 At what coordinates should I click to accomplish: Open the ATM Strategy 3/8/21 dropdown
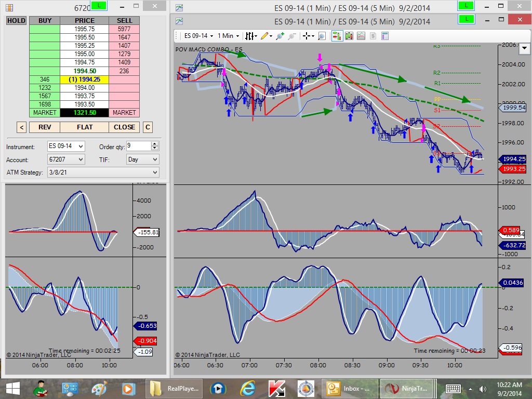click(x=103, y=172)
